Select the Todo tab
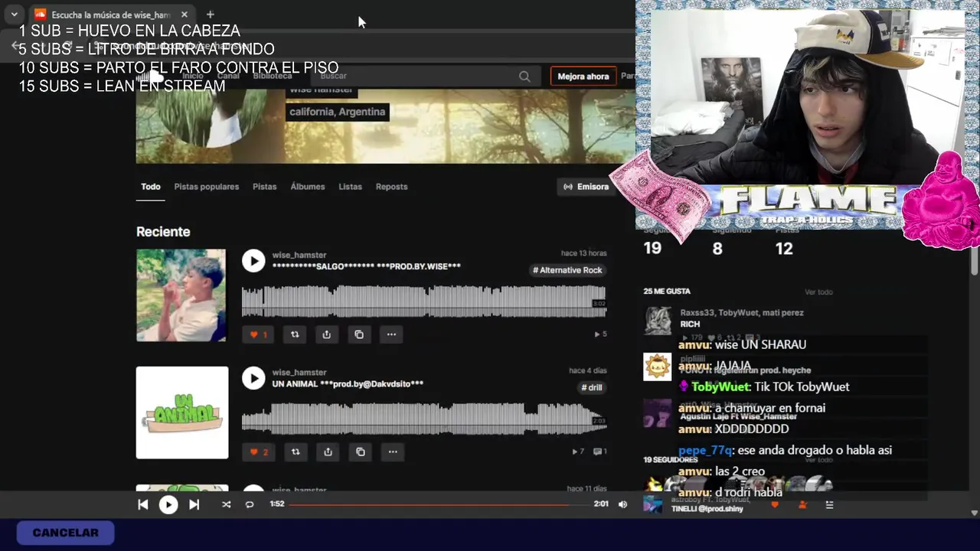 pos(151,187)
